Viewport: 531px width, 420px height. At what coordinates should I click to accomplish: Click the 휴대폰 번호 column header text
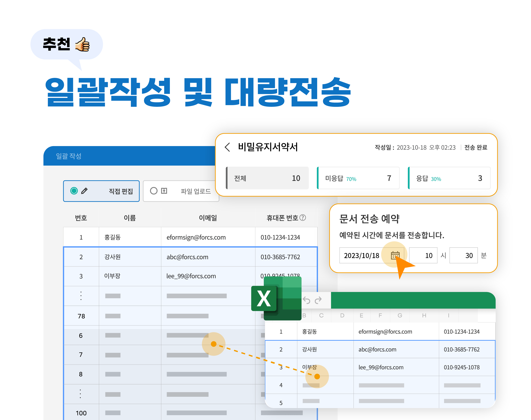click(282, 218)
